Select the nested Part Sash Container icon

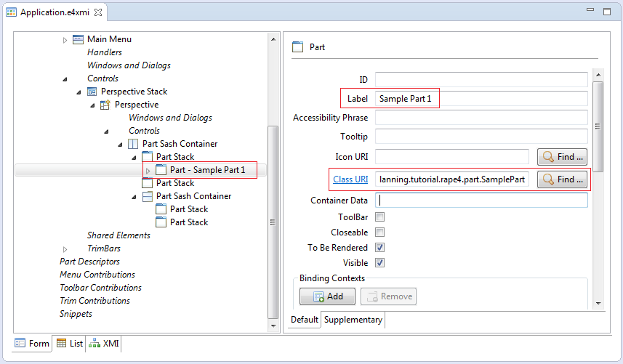pyautogui.click(x=148, y=196)
